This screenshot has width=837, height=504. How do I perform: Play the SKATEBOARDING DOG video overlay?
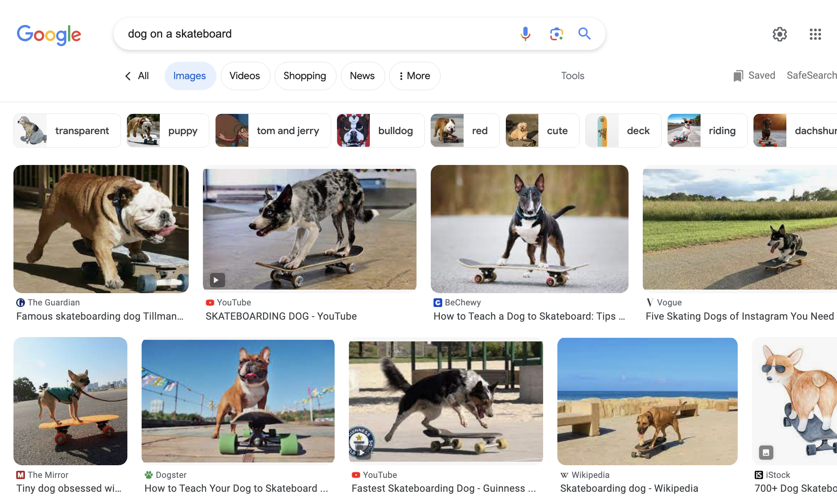pos(216,280)
